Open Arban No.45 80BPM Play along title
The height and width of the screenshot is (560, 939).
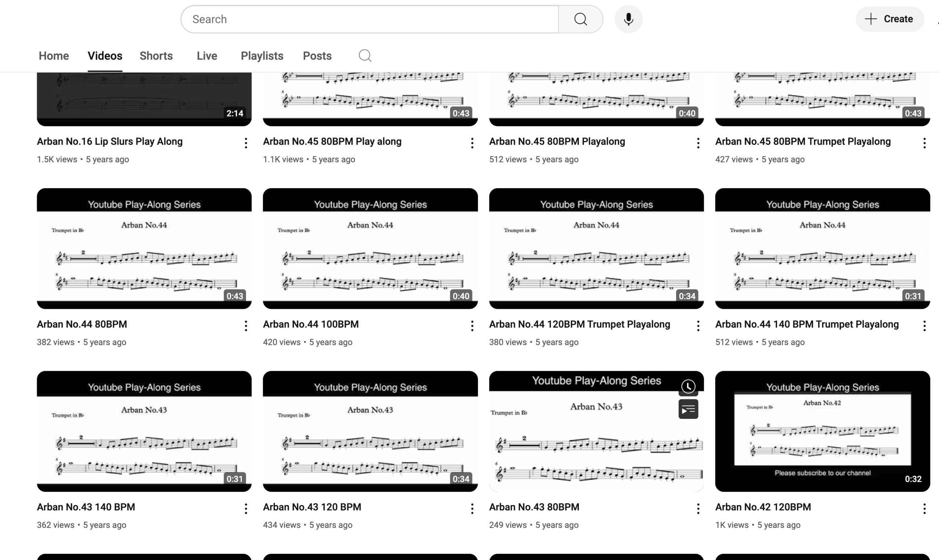tap(332, 142)
